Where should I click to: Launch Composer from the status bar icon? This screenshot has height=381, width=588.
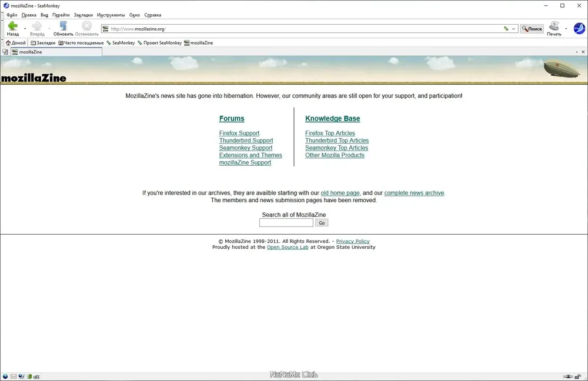point(21,376)
